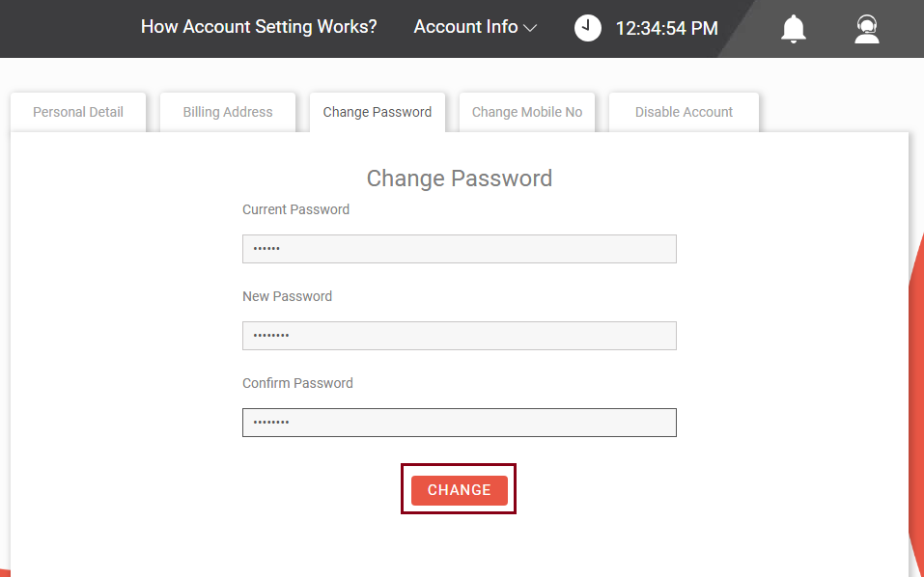Click the clock icon in header
The width and height of the screenshot is (924, 577).
coord(588,28)
